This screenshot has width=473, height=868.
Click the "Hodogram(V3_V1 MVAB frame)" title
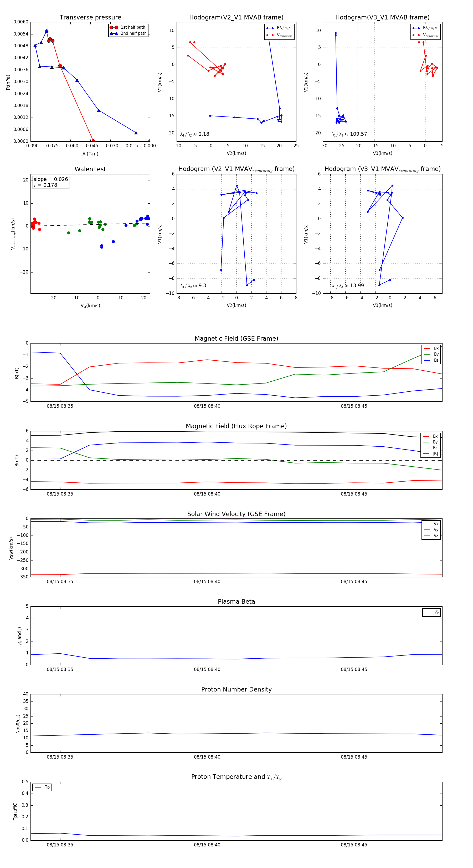tap(382, 17)
